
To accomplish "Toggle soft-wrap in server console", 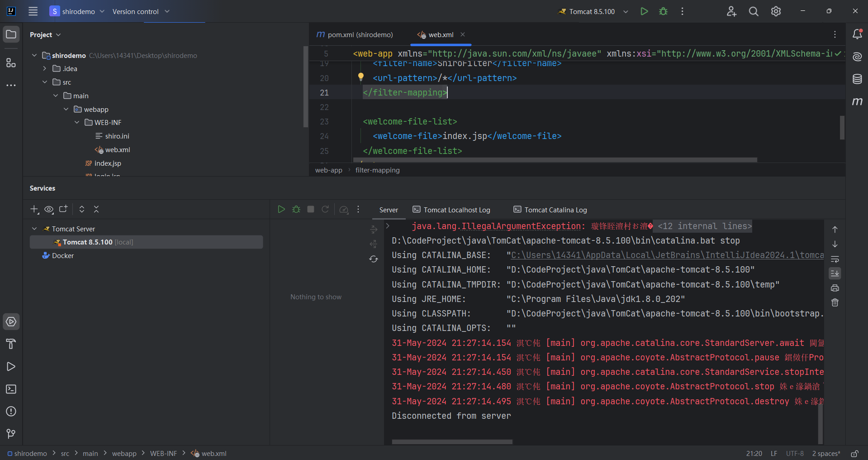I will pos(835,259).
